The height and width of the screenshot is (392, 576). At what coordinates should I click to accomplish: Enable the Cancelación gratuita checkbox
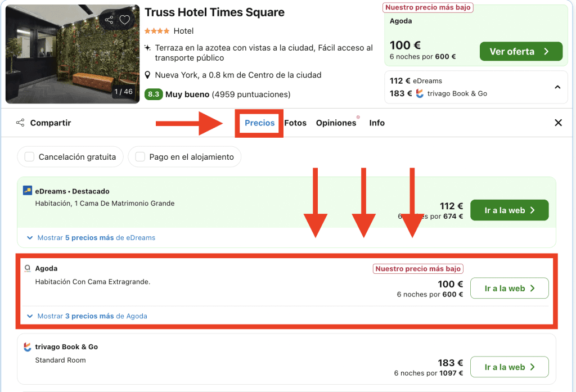tap(30, 157)
